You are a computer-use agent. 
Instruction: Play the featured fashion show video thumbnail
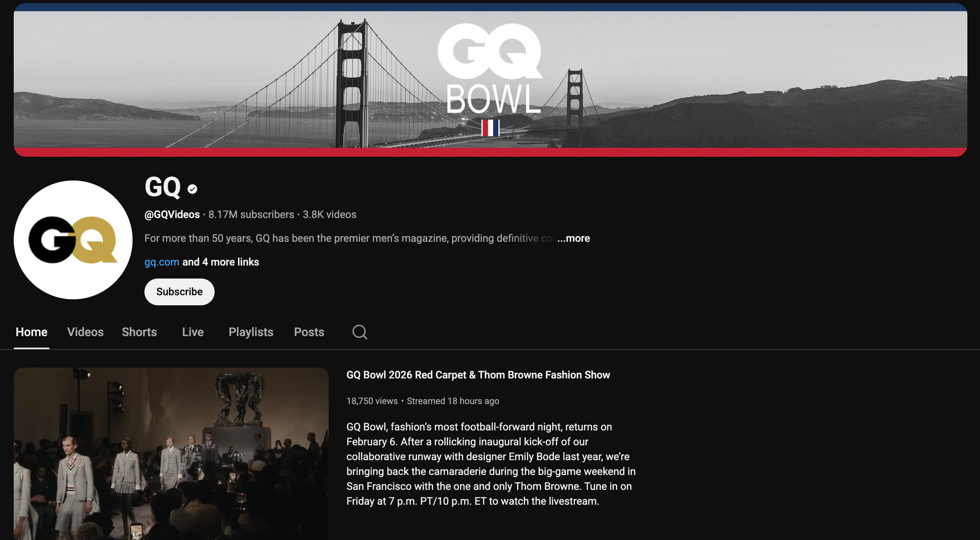[x=171, y=453]
